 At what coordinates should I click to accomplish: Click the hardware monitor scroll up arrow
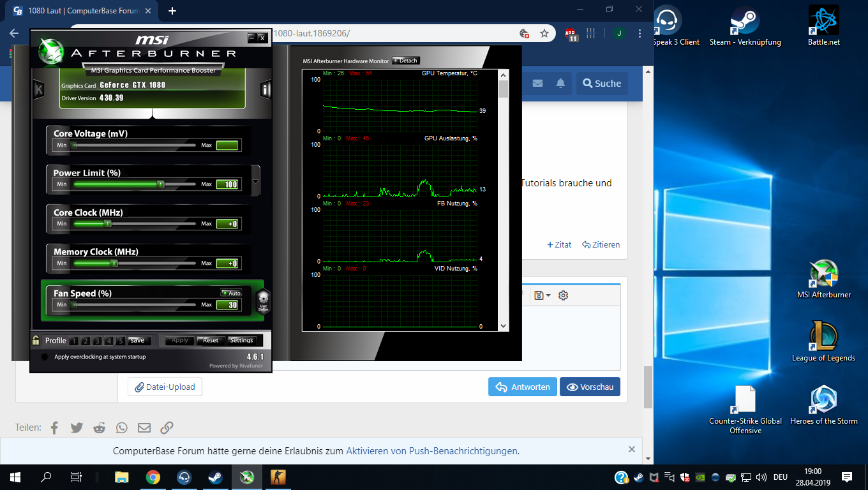pos(503,75)
